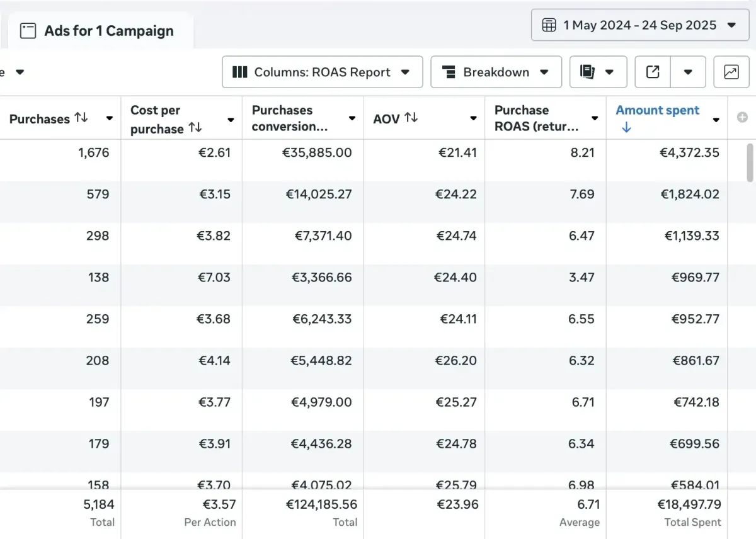Open Purchase ROAS column options caret

tap(594, 119)
